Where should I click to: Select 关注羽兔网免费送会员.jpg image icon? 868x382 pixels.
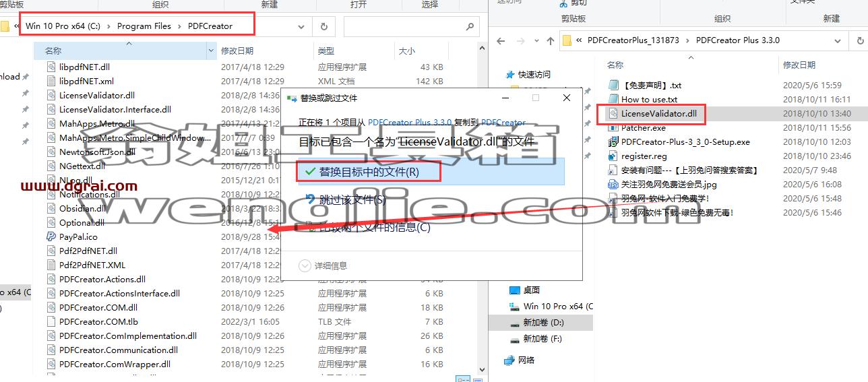pyautogui.click(x=613, y=185)
